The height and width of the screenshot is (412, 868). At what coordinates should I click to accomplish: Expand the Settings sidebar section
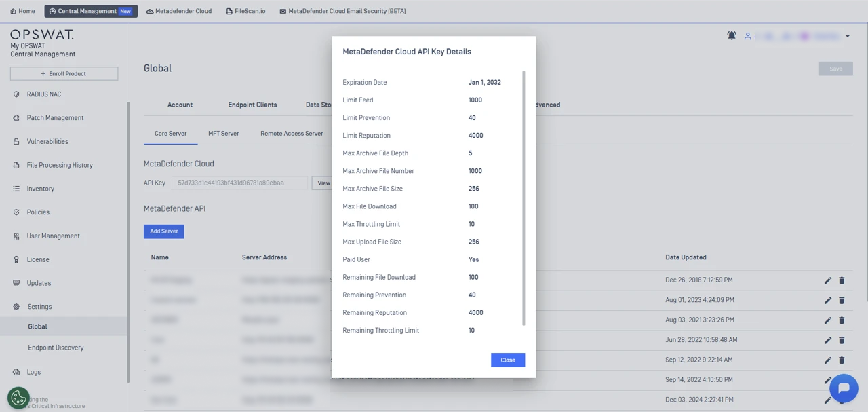(x=39, y=306)
